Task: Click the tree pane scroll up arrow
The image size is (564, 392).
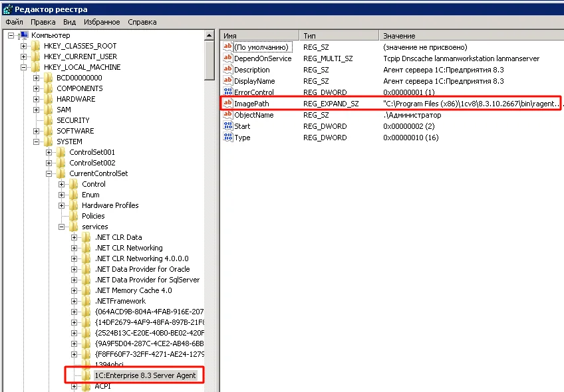Action: tap(210, 35)
